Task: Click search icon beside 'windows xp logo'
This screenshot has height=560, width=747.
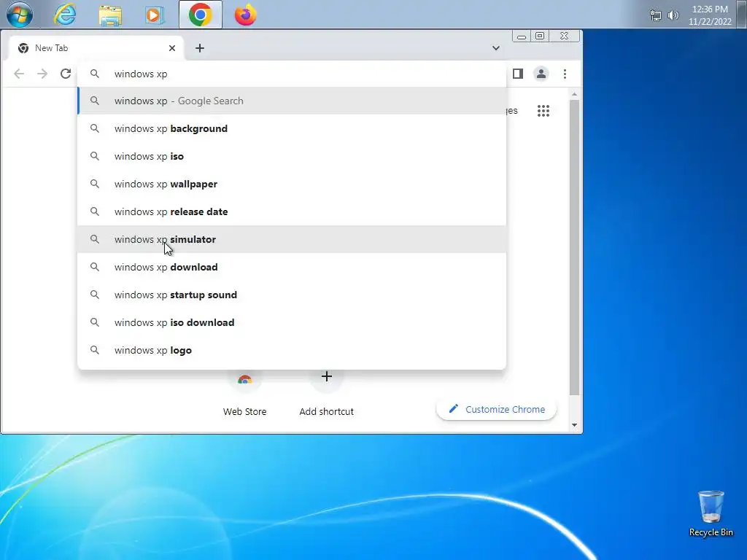Action: point(95,350)
